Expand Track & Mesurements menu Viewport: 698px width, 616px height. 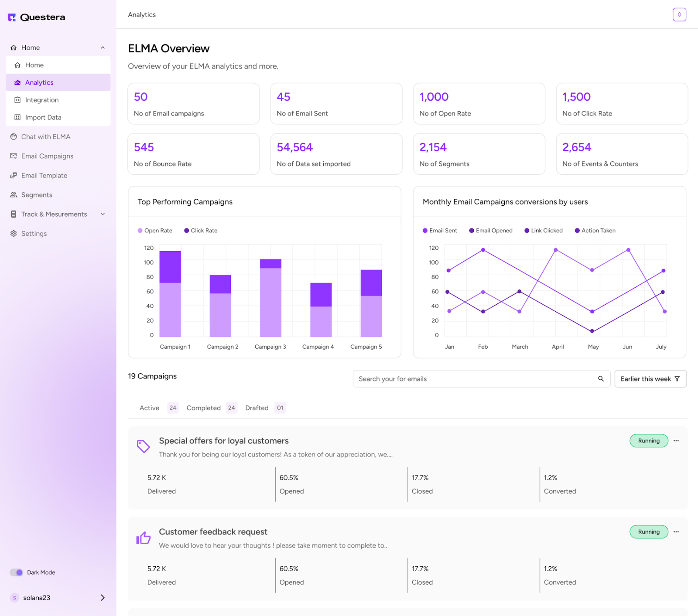103,214
